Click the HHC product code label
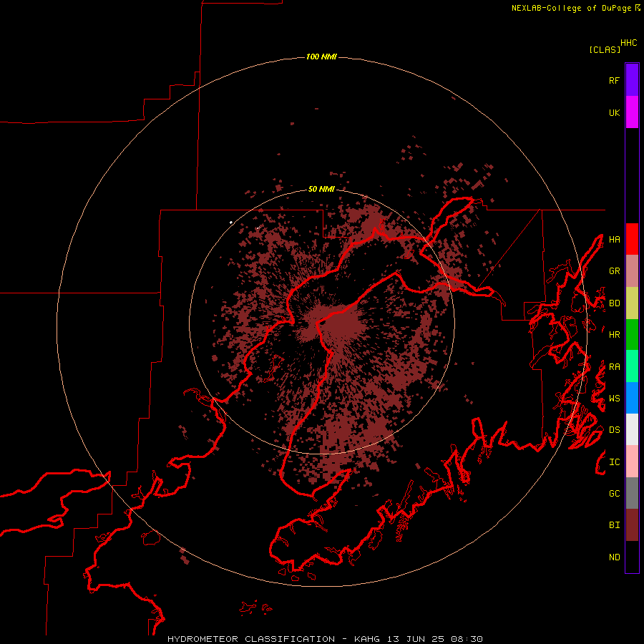The height and width of the screenshot is (644, 644). tap(628, 43)
